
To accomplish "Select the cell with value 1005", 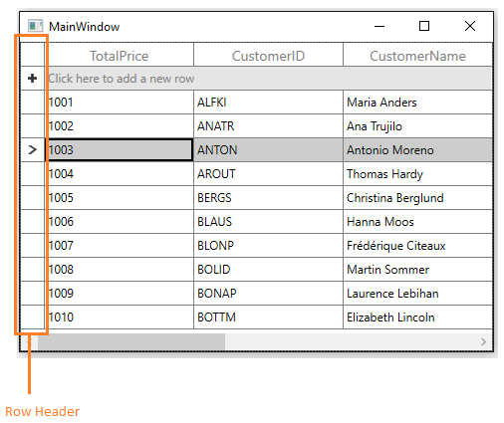I will [x=120, y=198].
